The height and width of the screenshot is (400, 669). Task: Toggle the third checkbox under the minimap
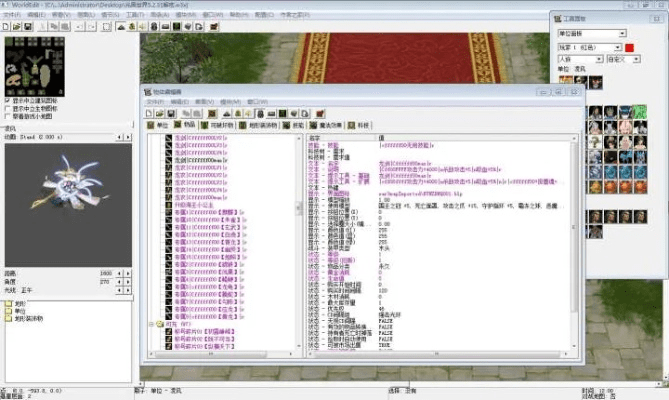click(8, 116)
